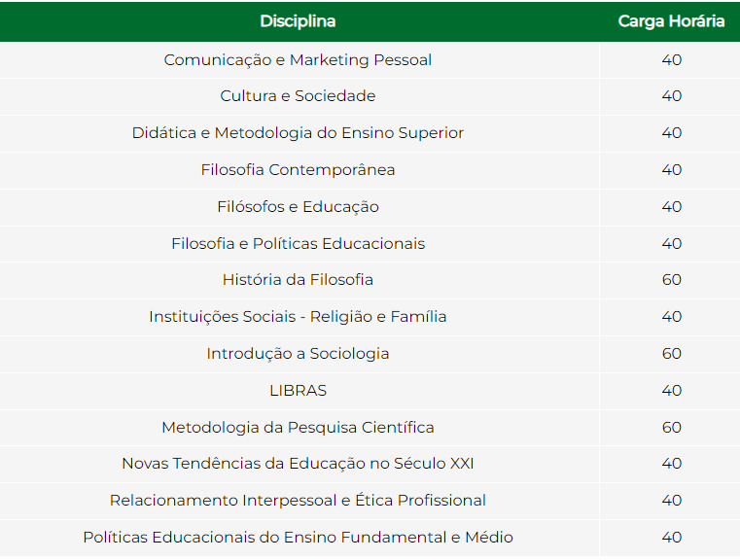Click the História da Filosofia discipline
Screen dimensions: 740x560
(x=298, y=279)
